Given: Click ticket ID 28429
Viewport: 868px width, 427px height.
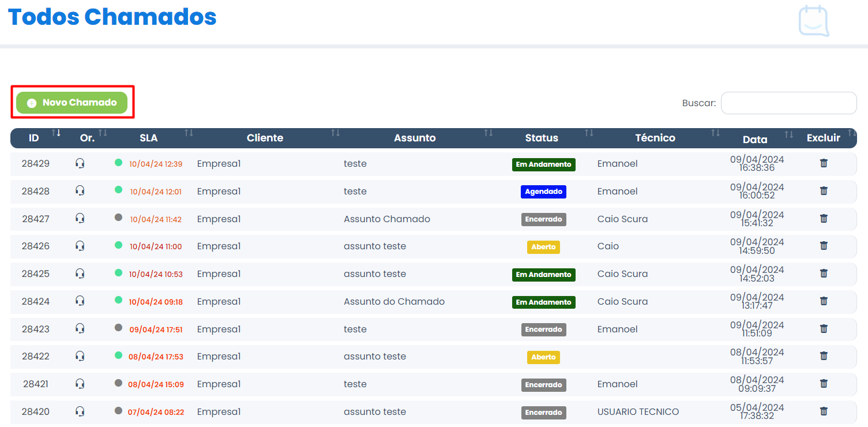Looking at the screenshot, I should point(36,163).
